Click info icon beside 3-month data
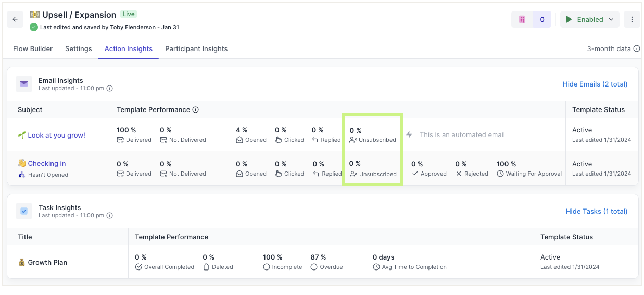Image resolution: width=644 pixels, height=295 pixels. pos(636,49)
